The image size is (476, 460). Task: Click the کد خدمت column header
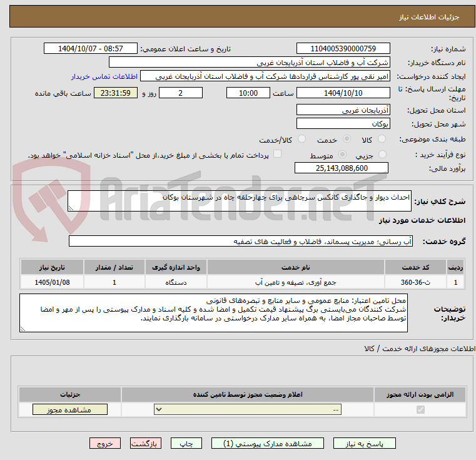415,267
